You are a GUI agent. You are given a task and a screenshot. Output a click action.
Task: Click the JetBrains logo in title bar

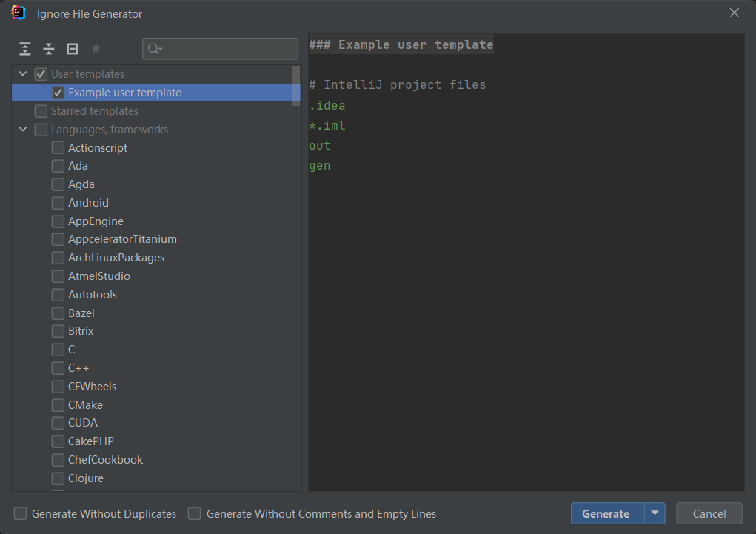coord(19,13)
